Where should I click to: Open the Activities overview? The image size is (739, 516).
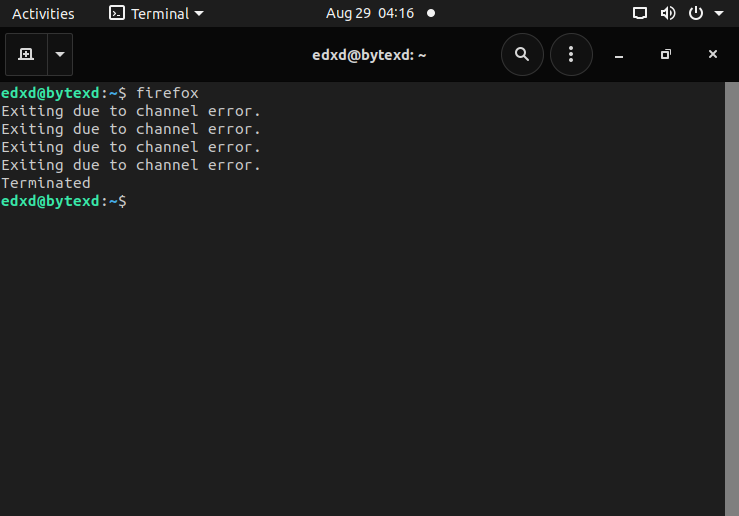[x=43, y=14]
